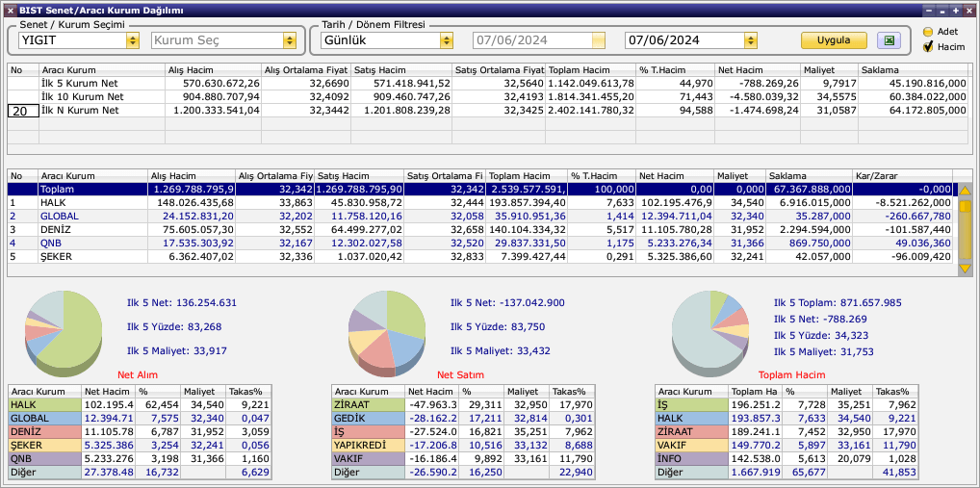Screen dimensions: 980x488
Task: Click the VAKIF row in Toplam Hacim table
Action: click(x=787, y=445)
